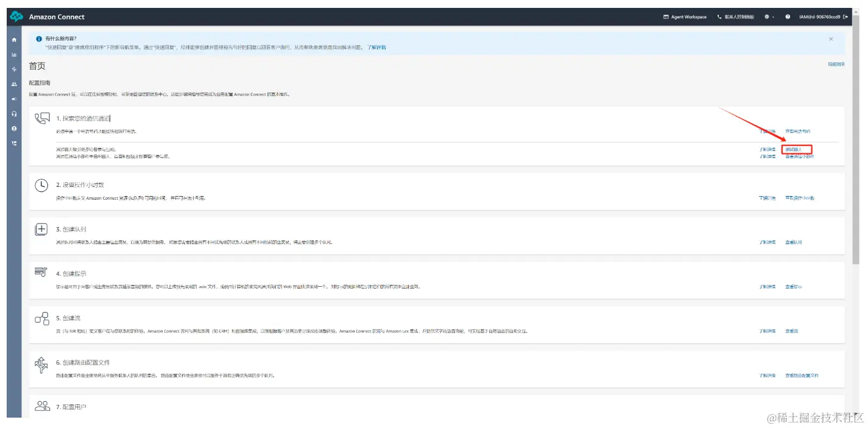This screenshot has height=428, width=868.
Task: Click the phone-chat icon for step 1
Action: 42,118
